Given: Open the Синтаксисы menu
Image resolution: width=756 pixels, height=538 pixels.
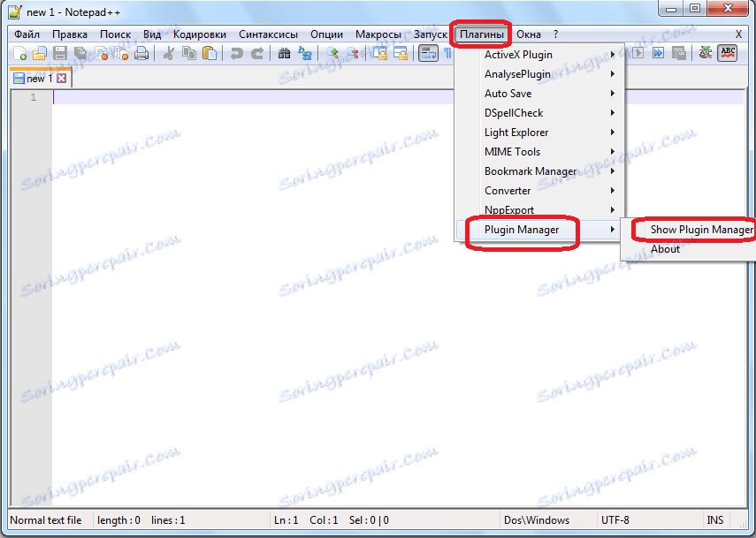Looking at the screenshot, I should 268,34.
